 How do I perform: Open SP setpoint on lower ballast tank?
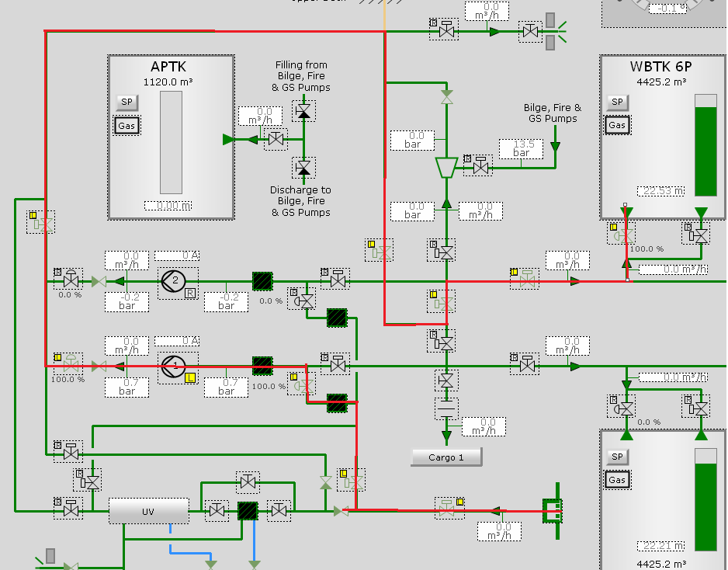pos(617,457)
